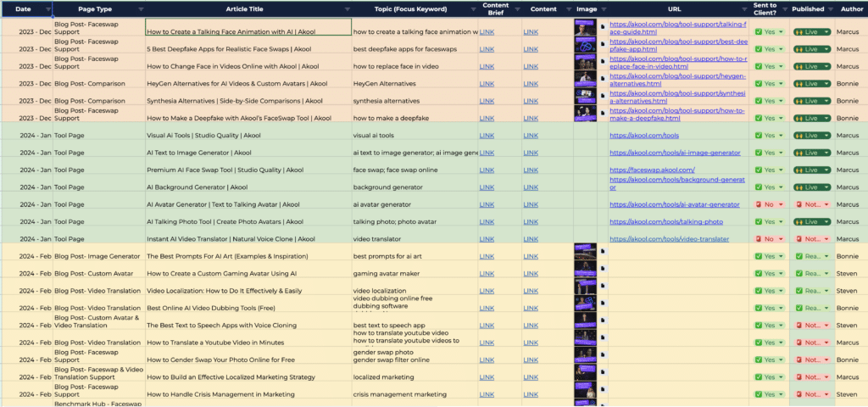Open the akool.com/tools/talking-photo URL

point(666,222)
